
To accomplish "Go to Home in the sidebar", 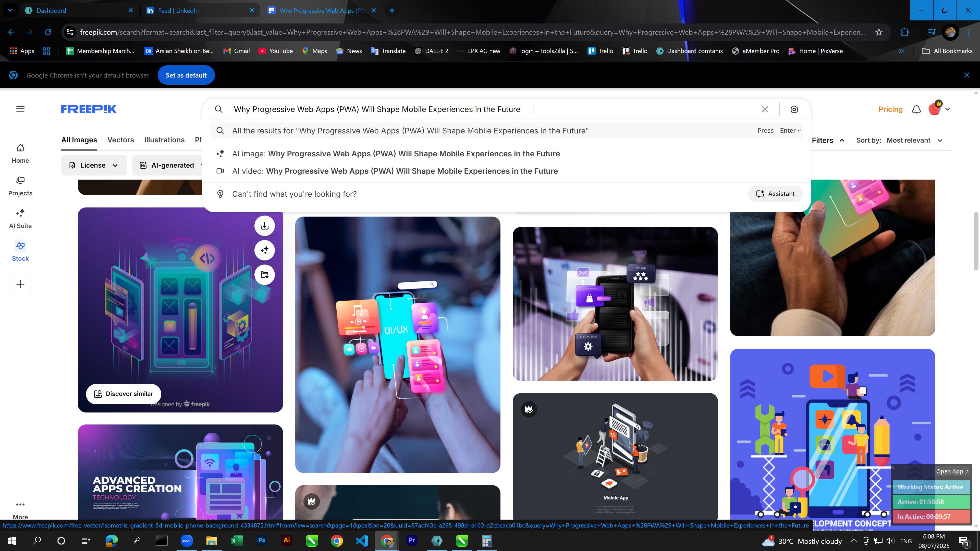I will [20, 154].
